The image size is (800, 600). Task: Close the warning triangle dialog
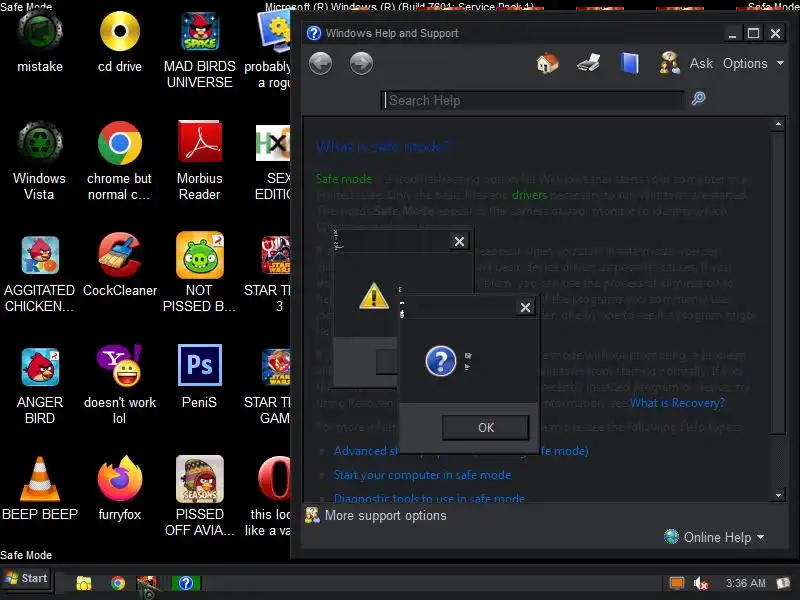459,241
